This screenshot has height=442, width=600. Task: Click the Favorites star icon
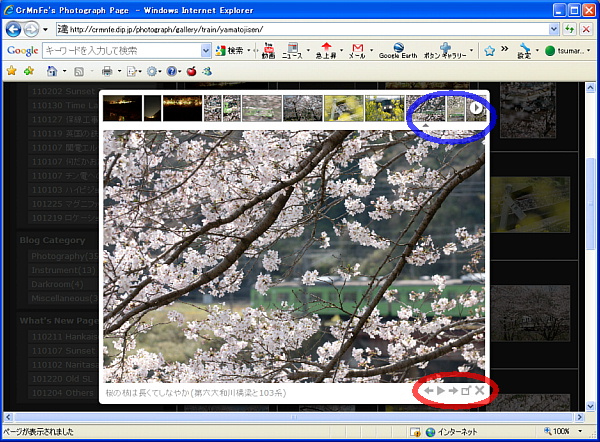point(12,72)
